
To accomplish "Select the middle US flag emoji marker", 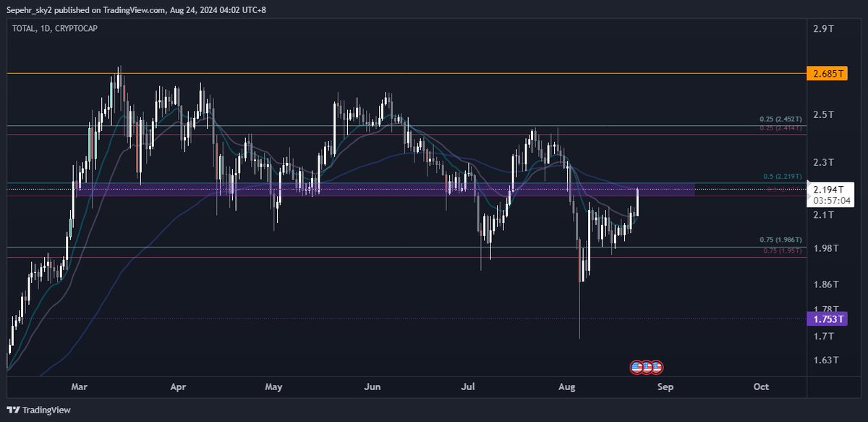I will (x=647, y=367).
